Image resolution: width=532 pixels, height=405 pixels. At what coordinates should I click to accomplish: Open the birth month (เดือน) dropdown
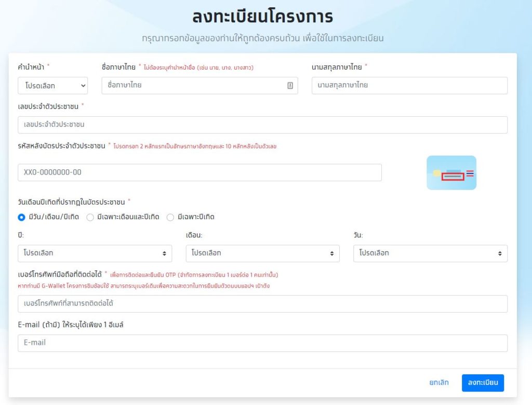tap(262, 253)
